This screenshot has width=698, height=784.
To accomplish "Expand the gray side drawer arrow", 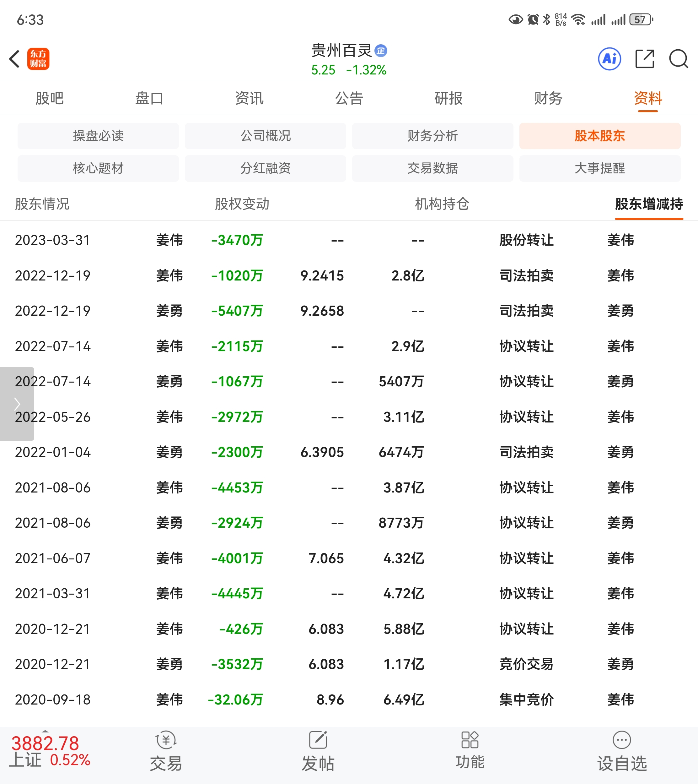I will (17, 404).
